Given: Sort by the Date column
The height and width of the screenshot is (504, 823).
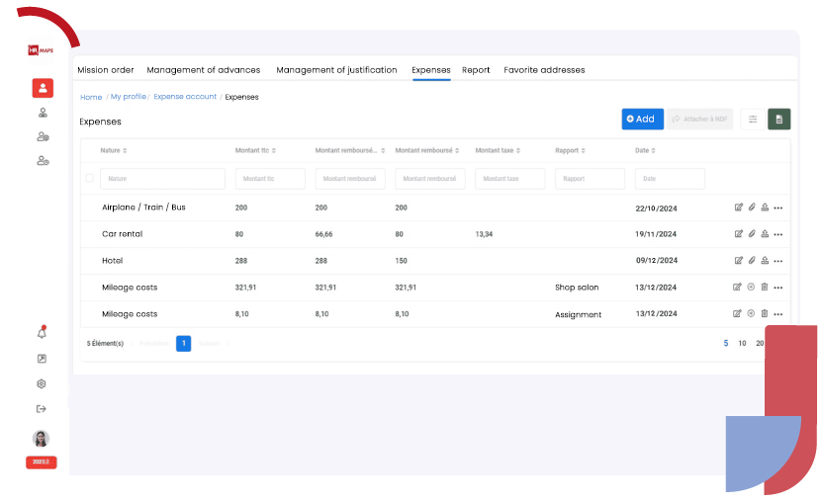Looking at the screenshot, I should point(645,150).
